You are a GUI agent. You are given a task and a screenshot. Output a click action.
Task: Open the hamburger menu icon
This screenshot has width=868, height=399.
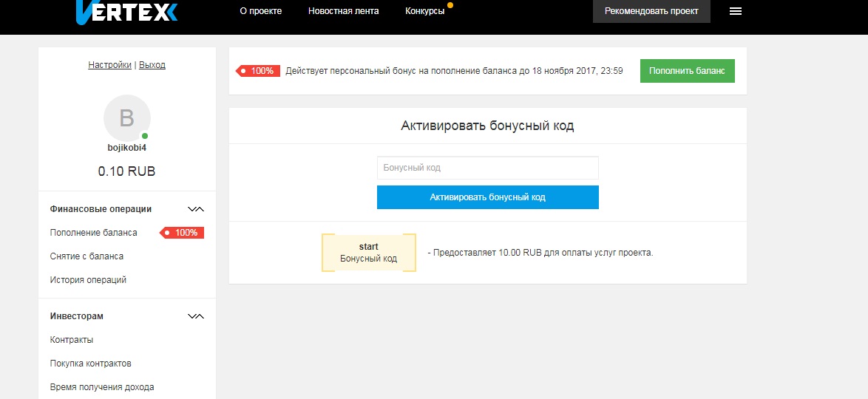(x=735, y=11)
